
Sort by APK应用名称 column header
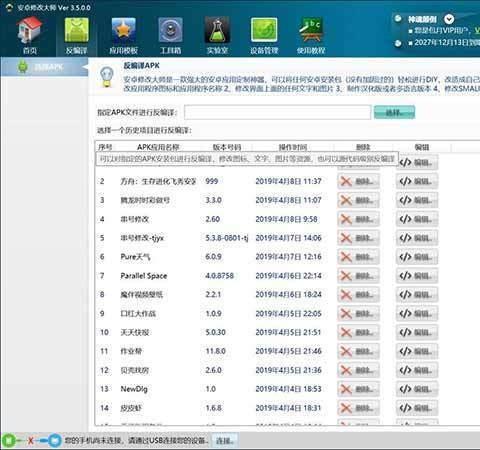pyautogui.click(x=158, y=147)
